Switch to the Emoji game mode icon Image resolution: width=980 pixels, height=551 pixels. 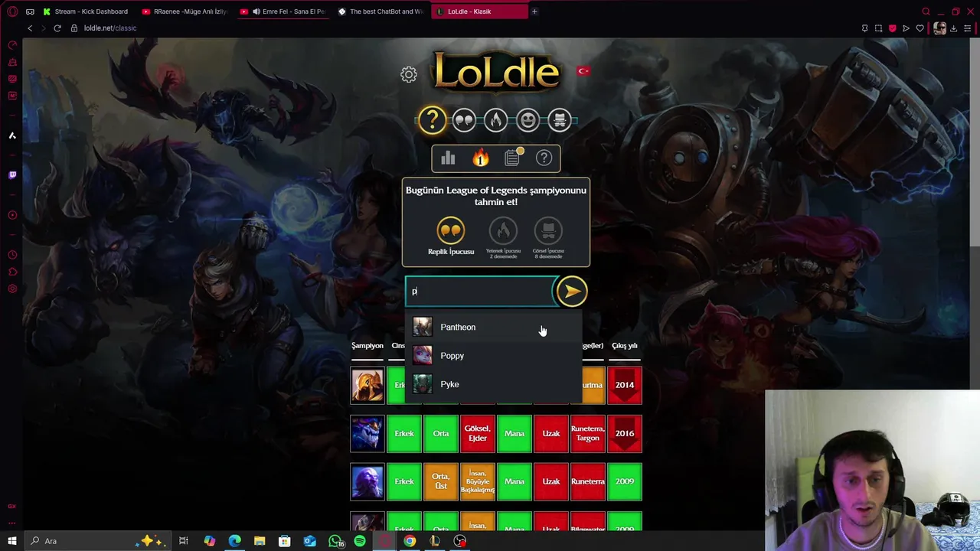tap(528, 120)
